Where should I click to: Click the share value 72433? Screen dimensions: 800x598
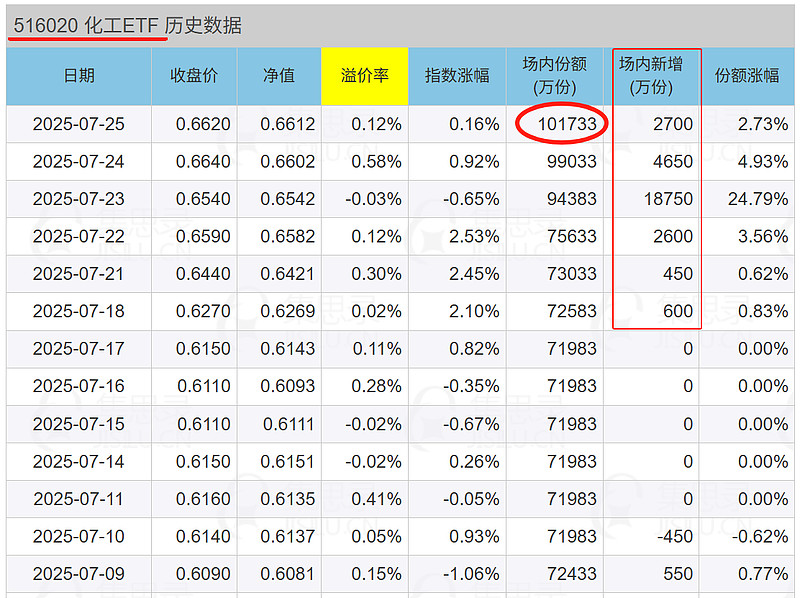pyautogui.click(x=571, y=574)
